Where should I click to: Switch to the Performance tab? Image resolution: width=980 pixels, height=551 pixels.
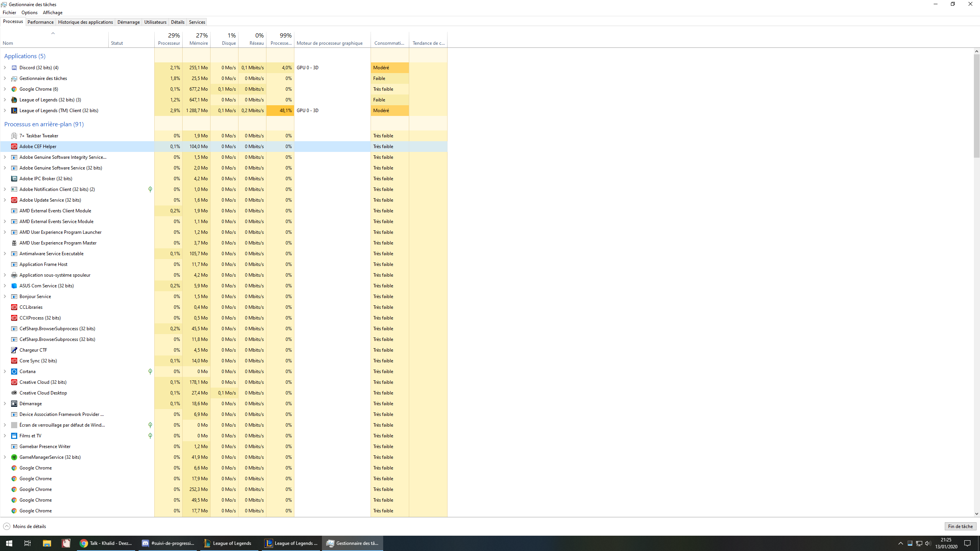click(x=41, y=22)
